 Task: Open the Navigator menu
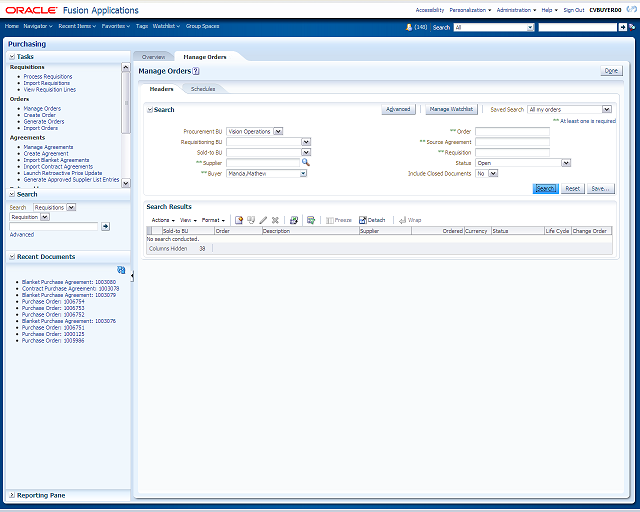[38, 26]
